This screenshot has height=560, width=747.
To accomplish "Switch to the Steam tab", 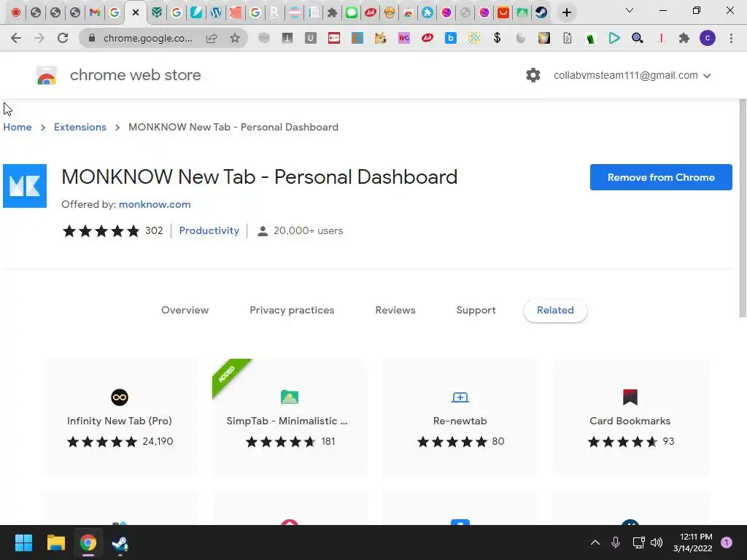I will tap(541, 12).
